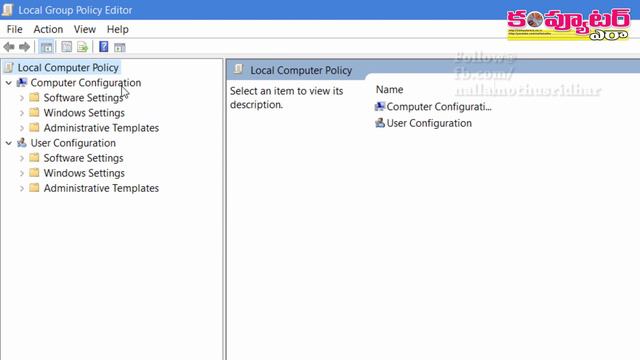The height and width of the screenshot is (360, 640).
Task: Expand Administrative Templates under Computer Configuration
Action: pos(22,128)
